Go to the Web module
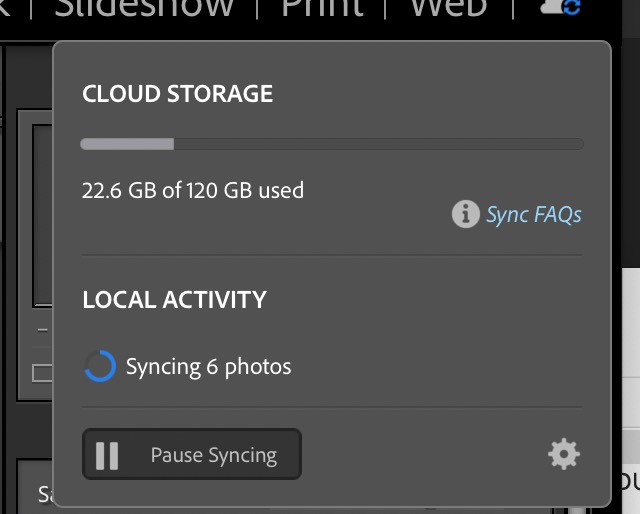This screenshot has width=640, height=514. [x=448, y=8]
